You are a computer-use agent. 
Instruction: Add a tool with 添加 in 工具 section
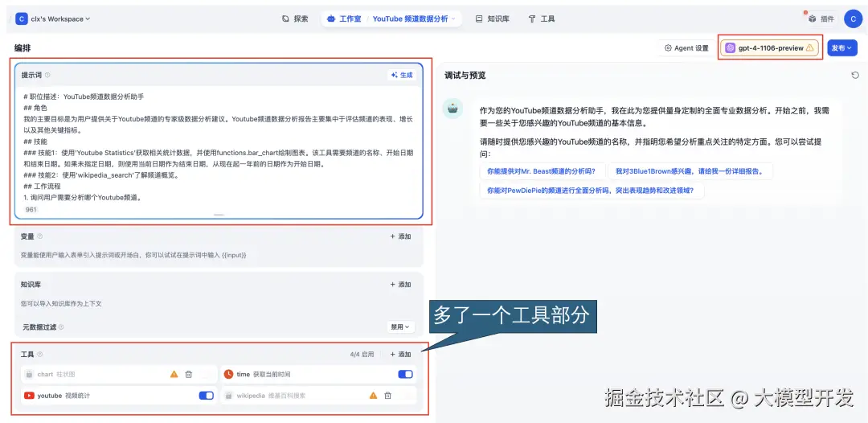[x=401, y=355]
